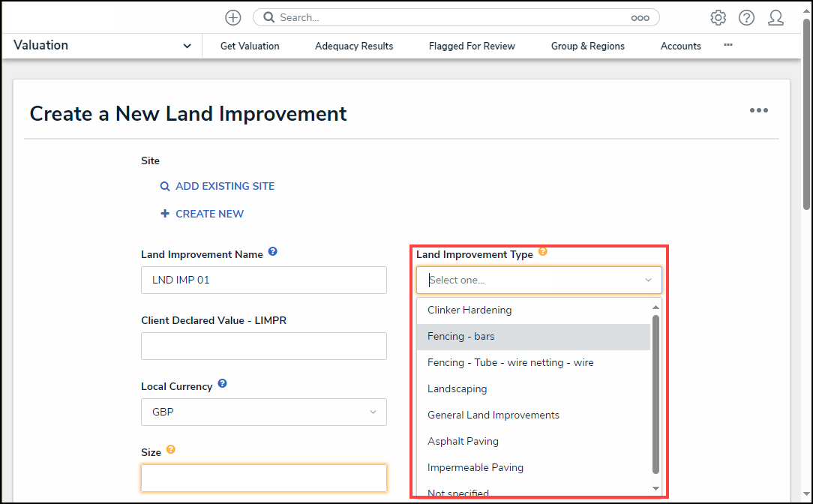Open the help question mark icon
This screenshot has height=504, width=813.
point(747,18)
